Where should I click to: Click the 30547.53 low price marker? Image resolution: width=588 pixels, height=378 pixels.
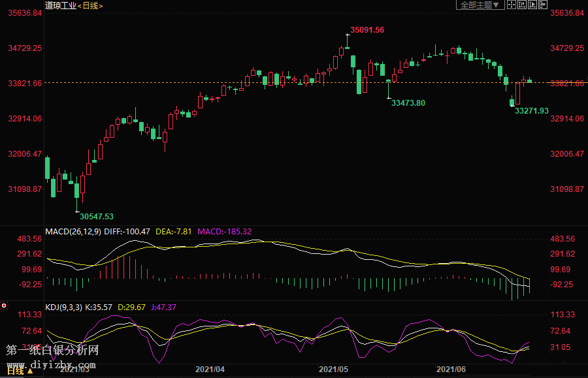(x=97, y=216)
